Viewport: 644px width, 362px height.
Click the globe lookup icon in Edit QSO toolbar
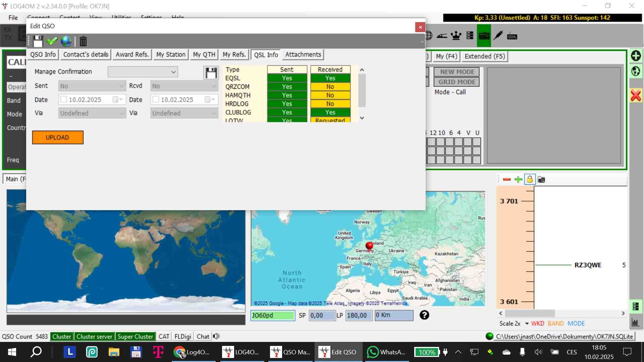point(66,41)
